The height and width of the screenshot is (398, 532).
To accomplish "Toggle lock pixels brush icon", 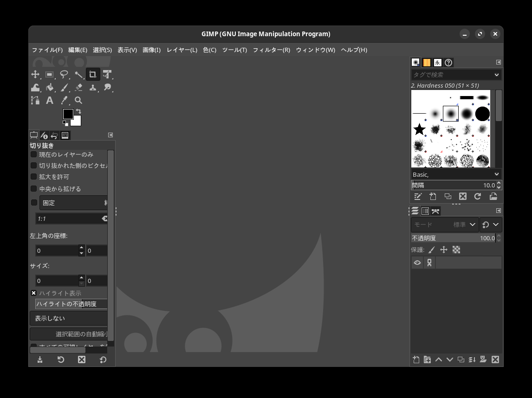I will tap(432, 250).
